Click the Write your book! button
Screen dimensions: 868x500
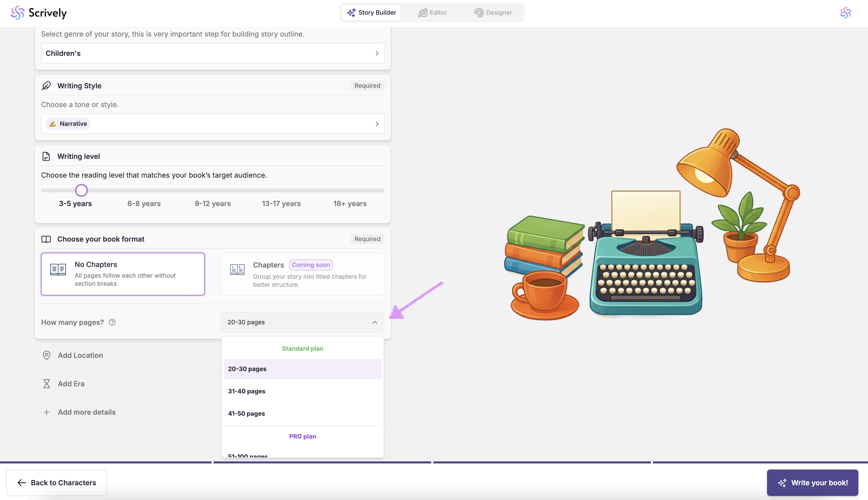[x=812, y=482]
